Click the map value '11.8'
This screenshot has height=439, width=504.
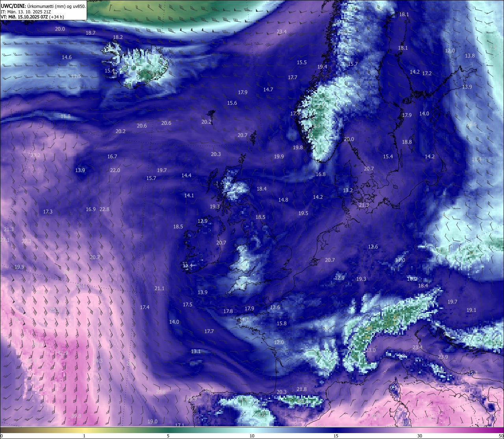point(65,116)
